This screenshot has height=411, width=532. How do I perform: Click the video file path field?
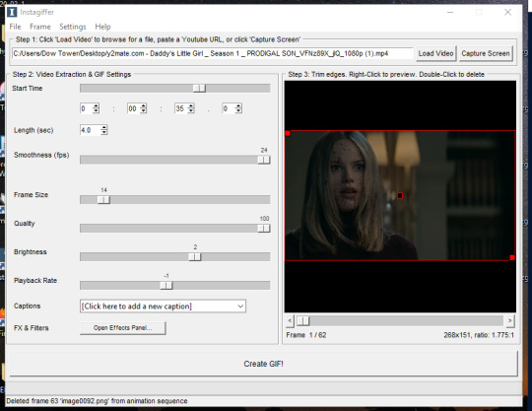[x=213, y=53]
